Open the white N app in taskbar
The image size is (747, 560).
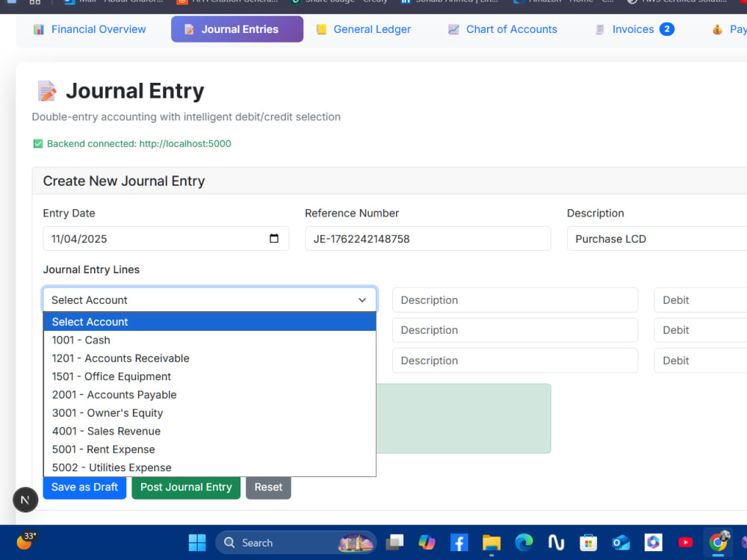(x=556, y=542)
